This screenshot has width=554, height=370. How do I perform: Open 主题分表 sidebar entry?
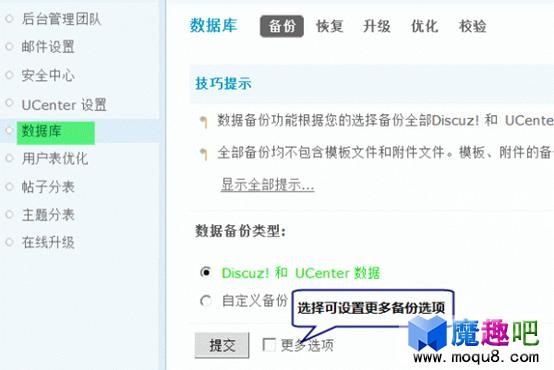coord(48,215)
